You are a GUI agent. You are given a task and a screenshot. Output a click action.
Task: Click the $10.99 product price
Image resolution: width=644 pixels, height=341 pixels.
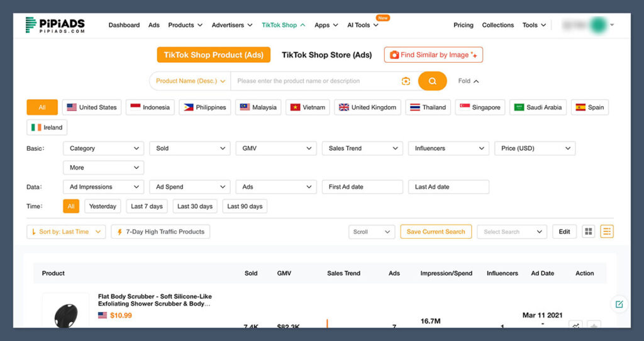coord(121,315)
